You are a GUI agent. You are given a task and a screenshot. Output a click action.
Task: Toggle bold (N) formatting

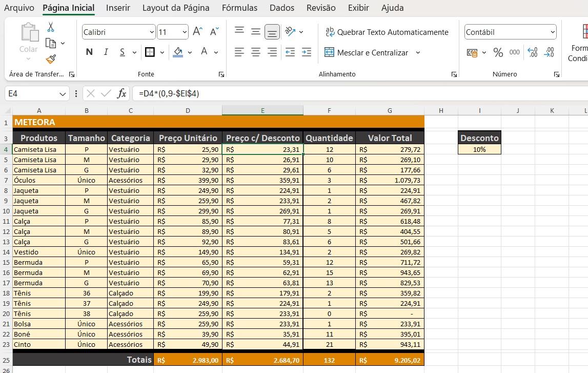tap(89, 52)
